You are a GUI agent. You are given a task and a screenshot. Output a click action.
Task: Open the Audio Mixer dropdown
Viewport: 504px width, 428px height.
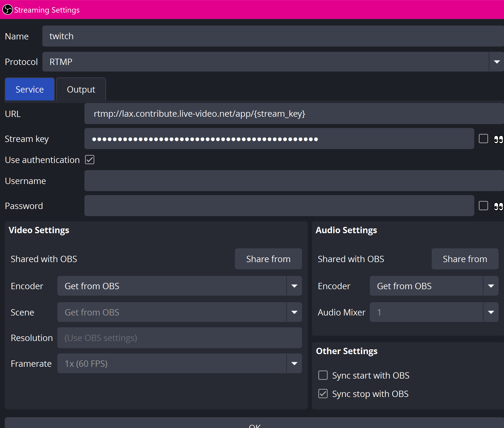click(434, 312)
